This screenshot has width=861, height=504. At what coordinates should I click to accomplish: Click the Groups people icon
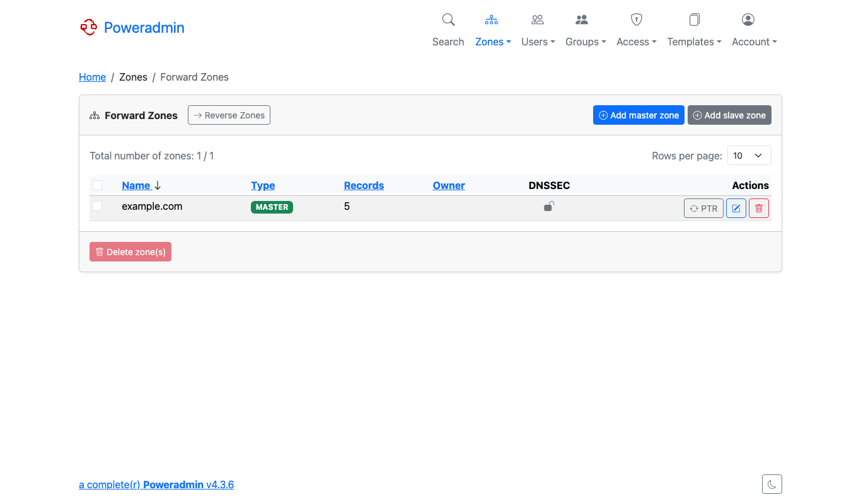point(582,20)
